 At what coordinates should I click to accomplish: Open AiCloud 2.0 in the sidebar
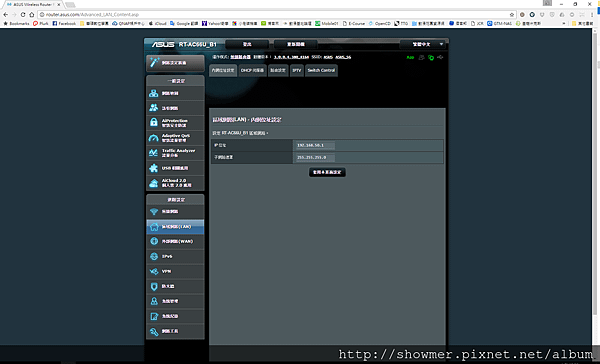click(175, 183)
